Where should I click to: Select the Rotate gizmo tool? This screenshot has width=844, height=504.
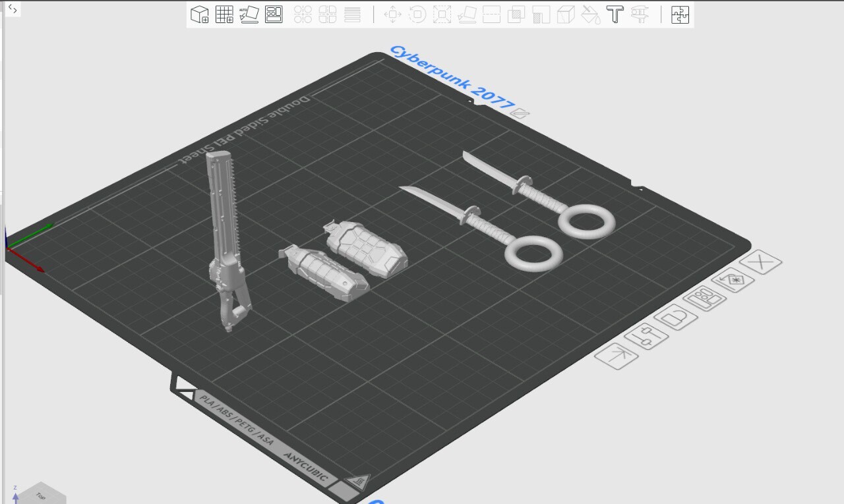click(x=417, y=14)
